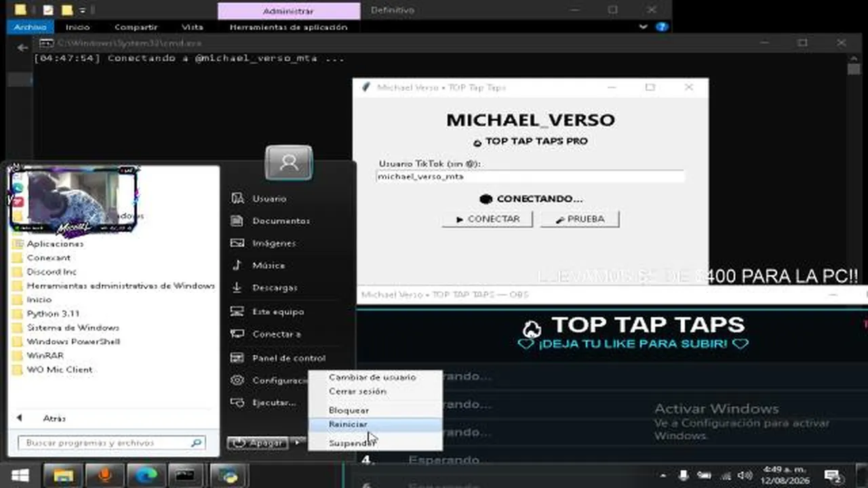
Task: Click the Usuario TikTok input field
Action: pos(530,176)
